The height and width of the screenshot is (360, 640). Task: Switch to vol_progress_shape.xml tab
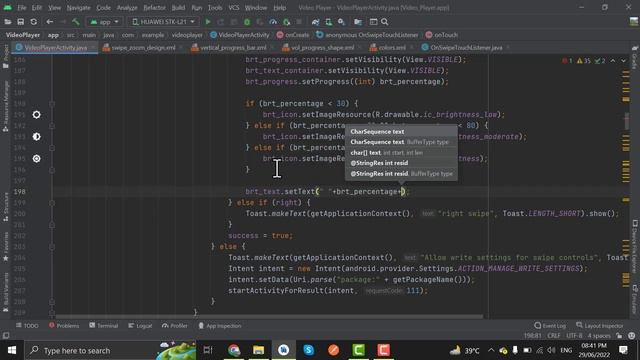(x=319, y=48)
